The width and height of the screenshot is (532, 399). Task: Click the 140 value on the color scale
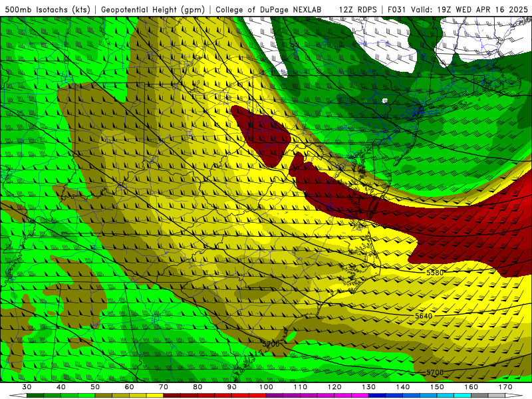click(403, 387)
